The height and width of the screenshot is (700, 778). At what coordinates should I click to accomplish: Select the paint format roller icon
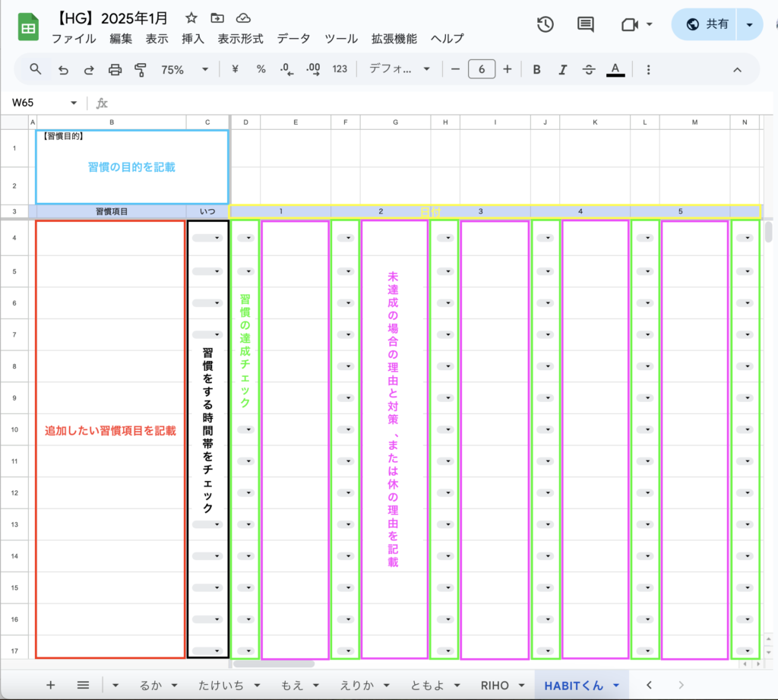pos(141,69)
